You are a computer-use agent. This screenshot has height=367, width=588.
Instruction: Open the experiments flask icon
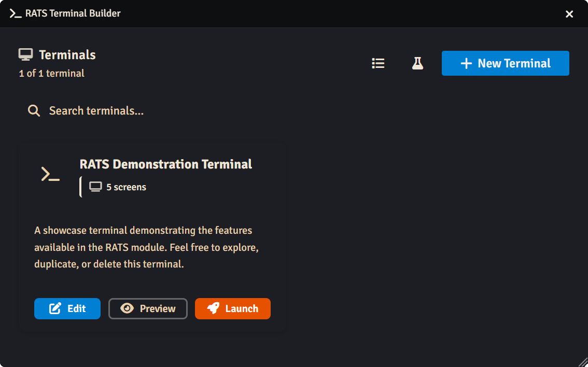[417, 63]
